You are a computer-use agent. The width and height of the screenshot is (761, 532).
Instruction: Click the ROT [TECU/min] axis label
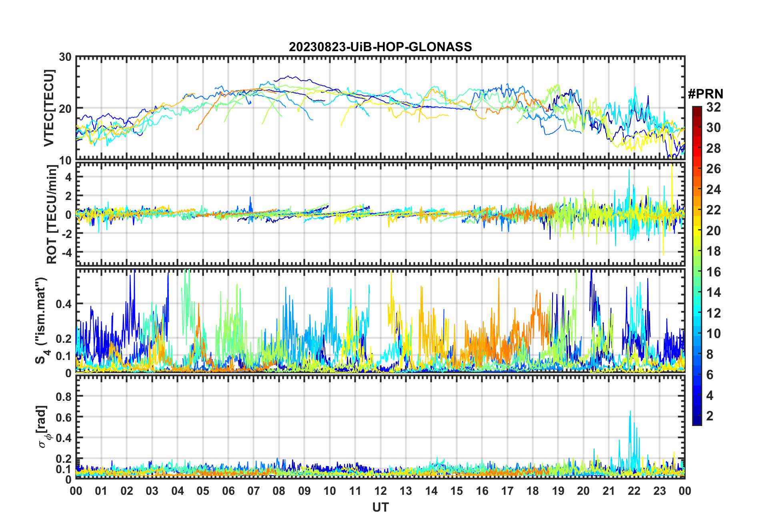pyautogui.click(x=52, y=214)
